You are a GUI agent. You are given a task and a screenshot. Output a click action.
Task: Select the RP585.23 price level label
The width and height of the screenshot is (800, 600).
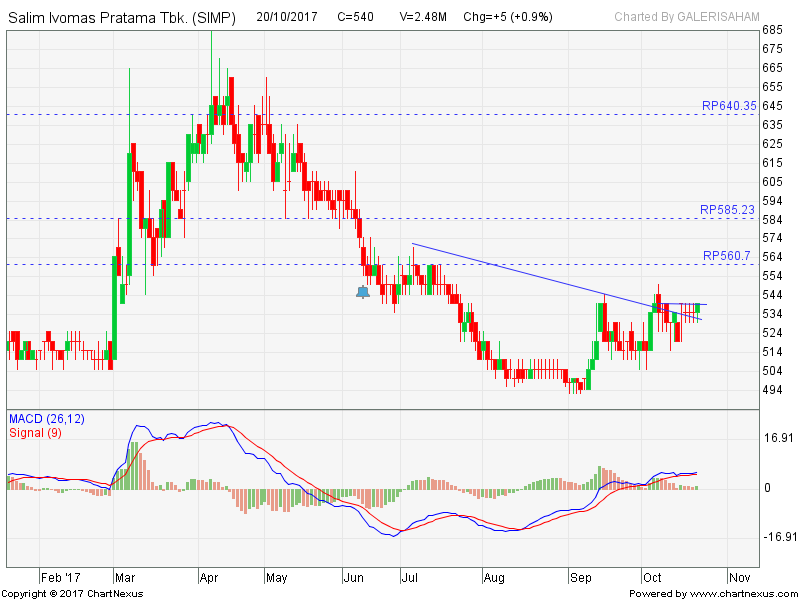(728, 210)
